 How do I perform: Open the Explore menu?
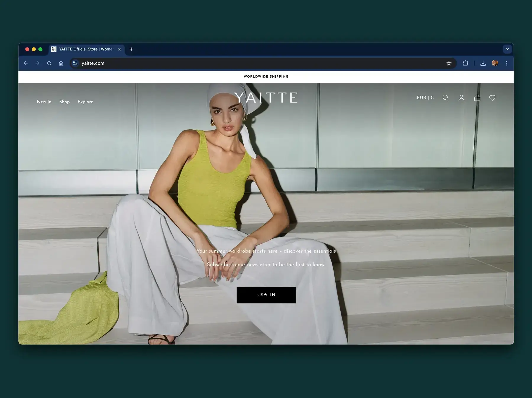pyautogui.click(x=85, y=102)
